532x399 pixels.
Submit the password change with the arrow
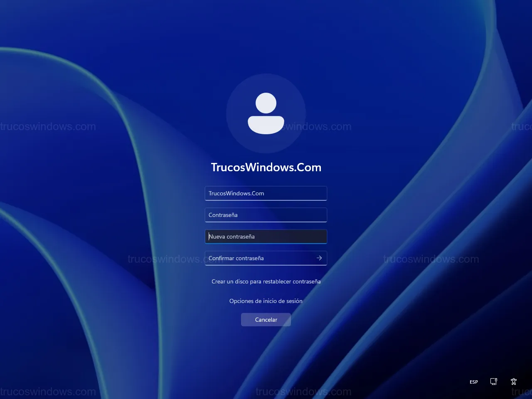[319, 258]
